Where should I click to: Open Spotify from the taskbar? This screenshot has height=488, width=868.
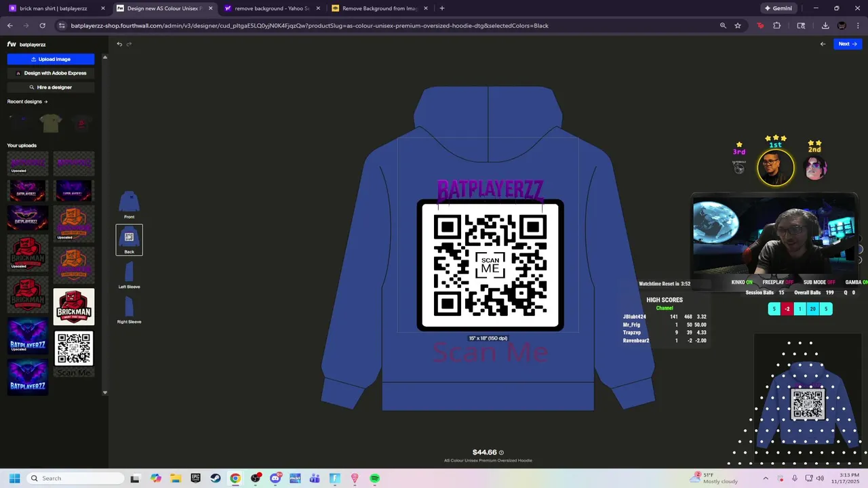click(x=374, y=479)
